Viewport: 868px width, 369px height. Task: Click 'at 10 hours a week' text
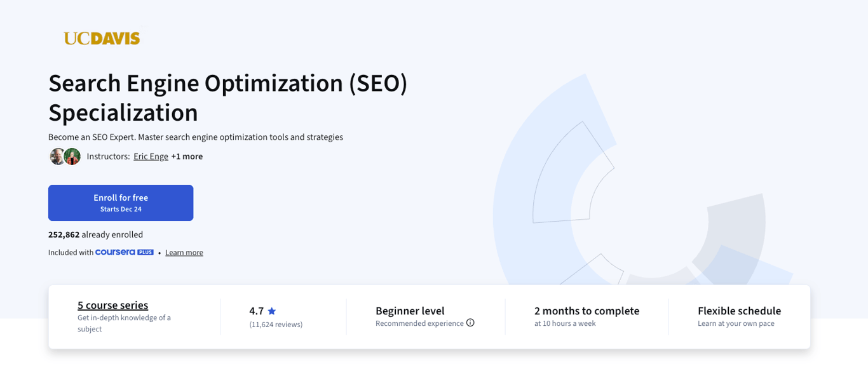(565, 323)
